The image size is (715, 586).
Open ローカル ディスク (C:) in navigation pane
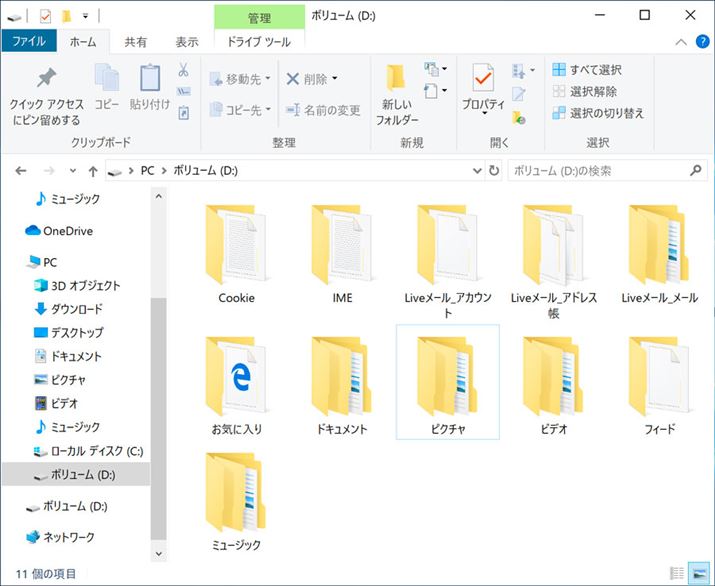point(89,451)
